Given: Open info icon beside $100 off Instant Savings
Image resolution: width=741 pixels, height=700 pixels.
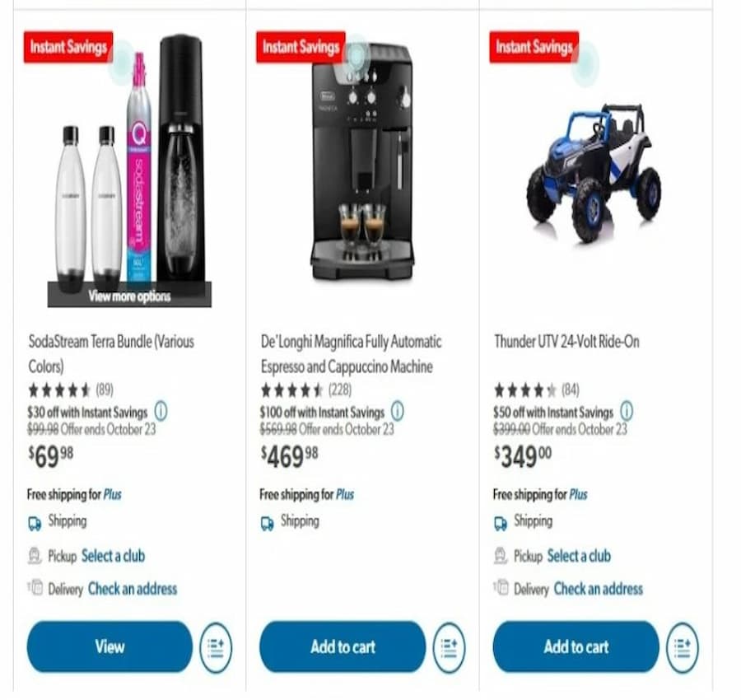Looking at the screenshot, I should pos(398,411).
